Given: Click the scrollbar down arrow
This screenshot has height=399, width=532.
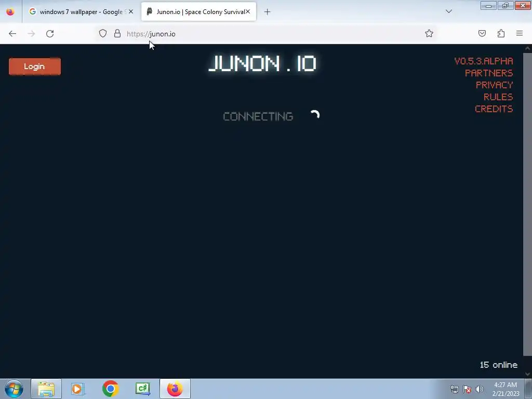Looking at the screenshot, I should click(528, 374).
